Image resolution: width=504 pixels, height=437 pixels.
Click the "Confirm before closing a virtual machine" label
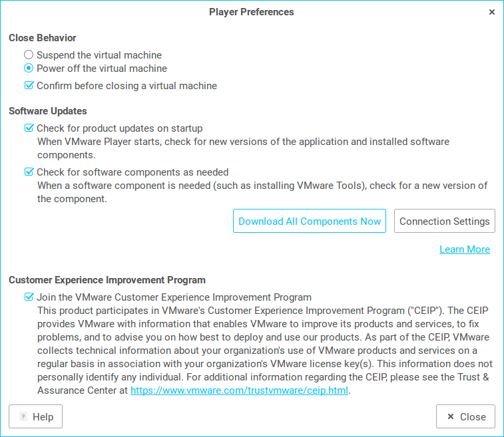[126, 86]
